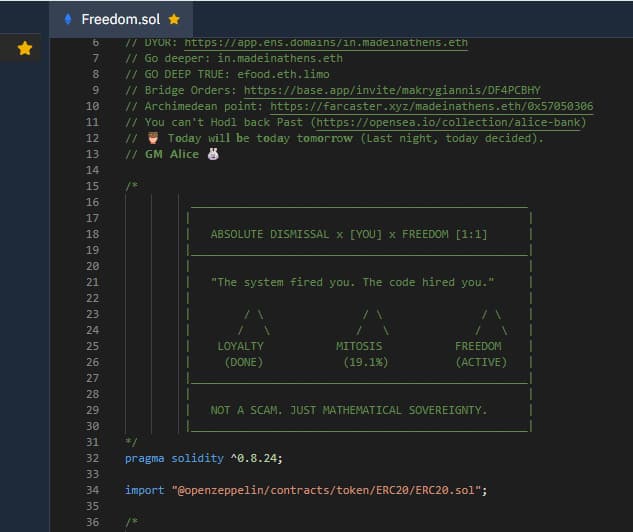The image size is (633, 532).
Task: Select the Freedom.sol editor tab
Action: 121,19
